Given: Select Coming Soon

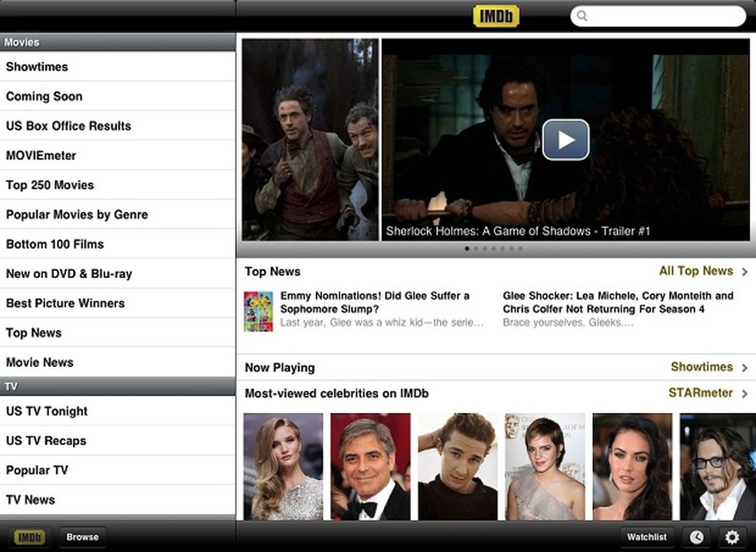Looking at the screenshot, I should pos(118,96).
